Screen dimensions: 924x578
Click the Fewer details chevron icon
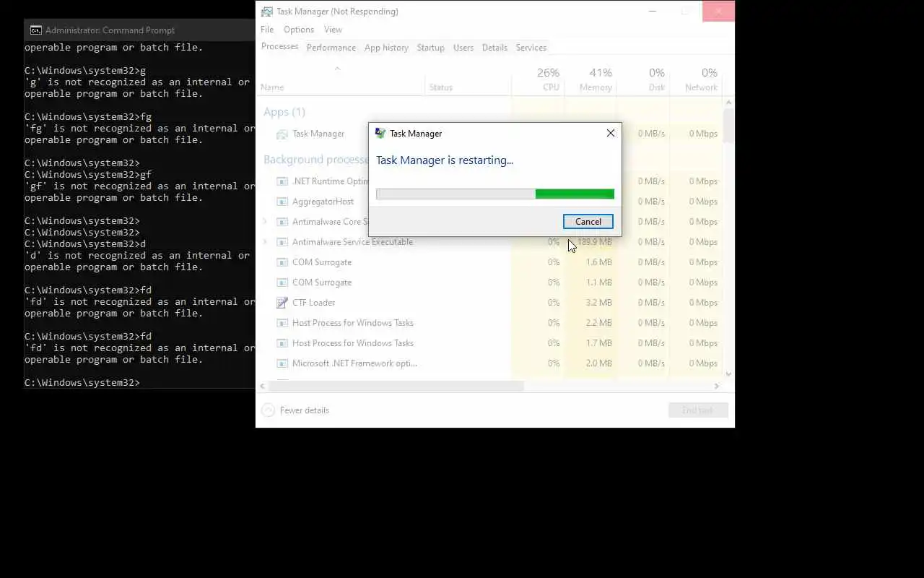tap(268, 410)
